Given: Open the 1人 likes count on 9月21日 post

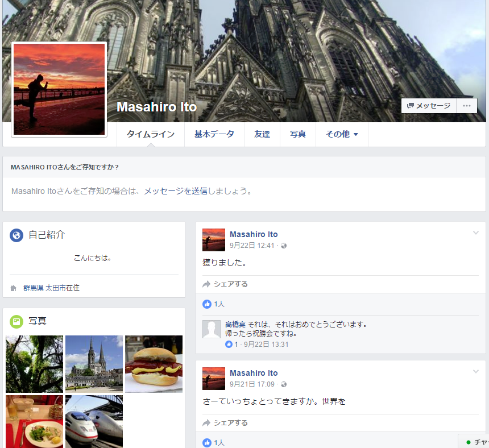Looking at the screenshot, I should [x=219, y=443].
